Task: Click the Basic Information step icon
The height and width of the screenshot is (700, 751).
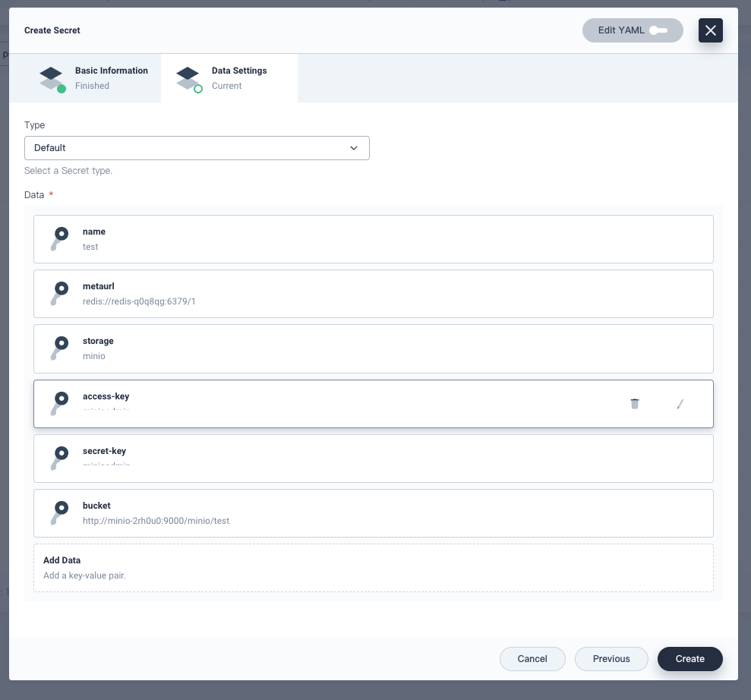Action: (51, 78)
